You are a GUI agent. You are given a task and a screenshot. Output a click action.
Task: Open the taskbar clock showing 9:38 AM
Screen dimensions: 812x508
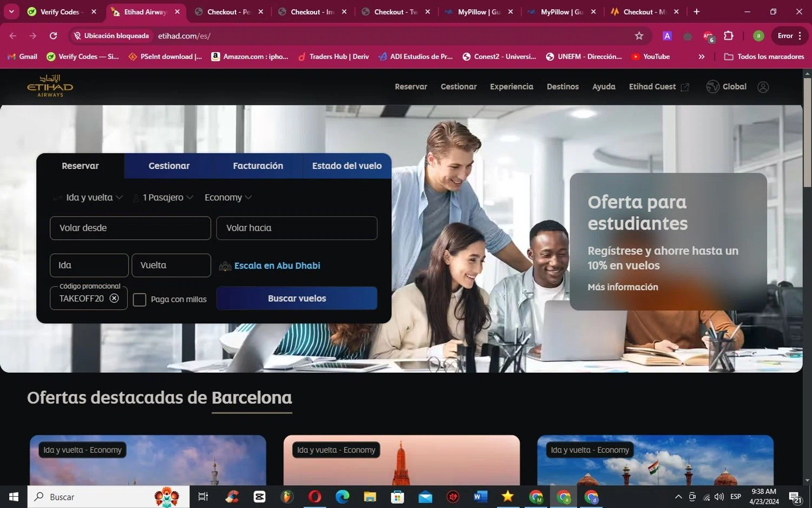pos(764,497)
